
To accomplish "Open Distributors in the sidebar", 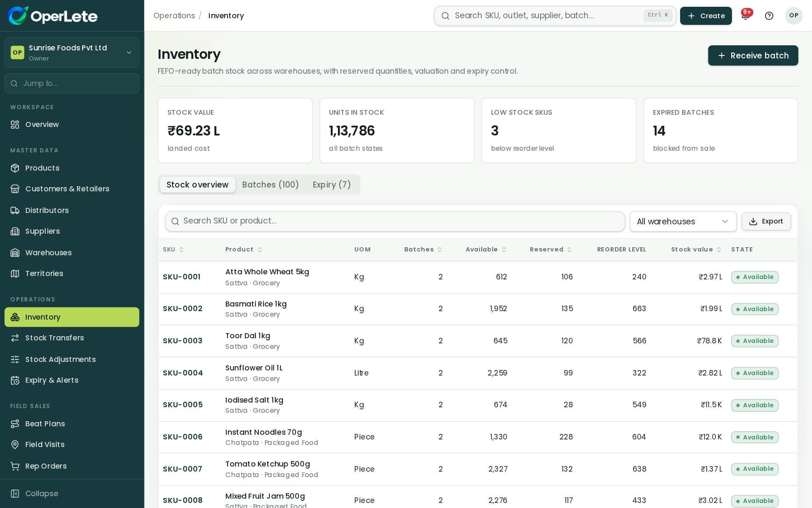I will (72, 210).
